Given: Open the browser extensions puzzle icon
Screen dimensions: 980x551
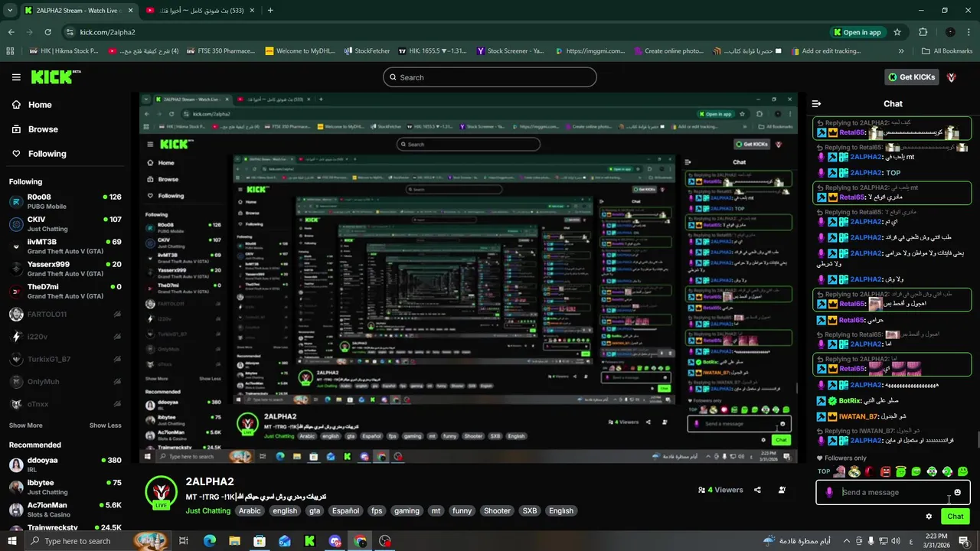Looking at the screenshot, I should tap(923, 32).
